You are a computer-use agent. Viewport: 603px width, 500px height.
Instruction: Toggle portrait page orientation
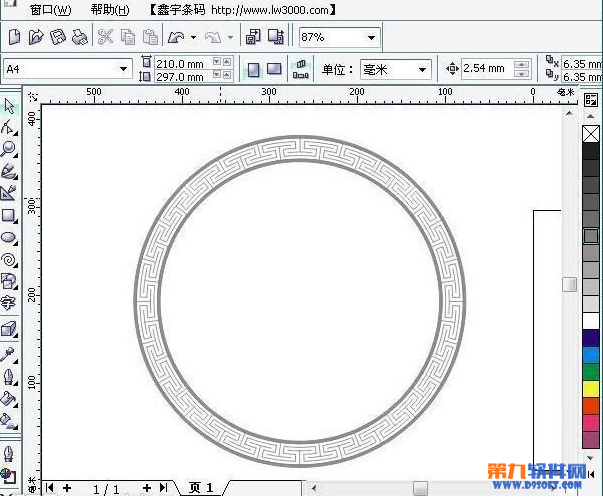tap(253, 70)
